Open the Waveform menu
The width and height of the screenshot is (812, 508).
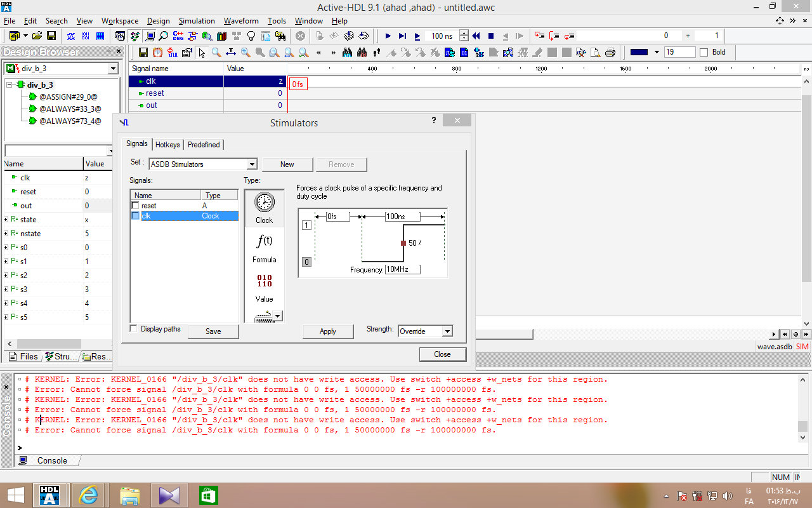[x=241, y=21]
